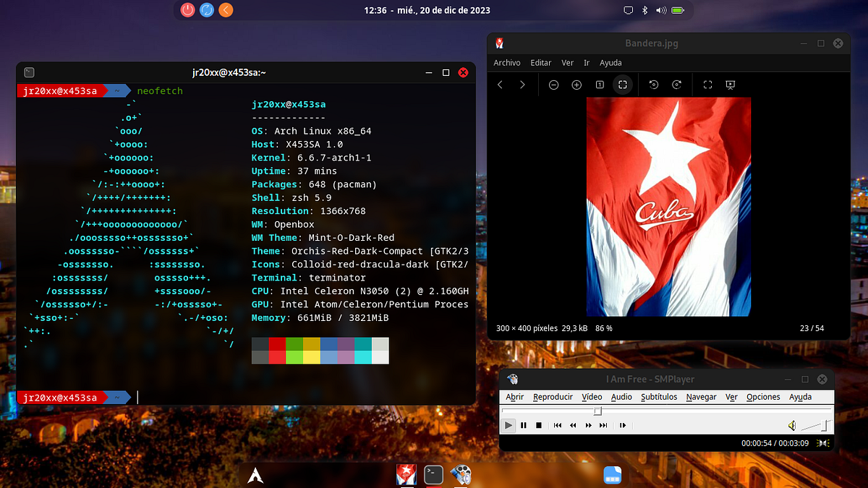Go to the next image in the viewer
Screen dimensions: 868x488
(522, 85)
